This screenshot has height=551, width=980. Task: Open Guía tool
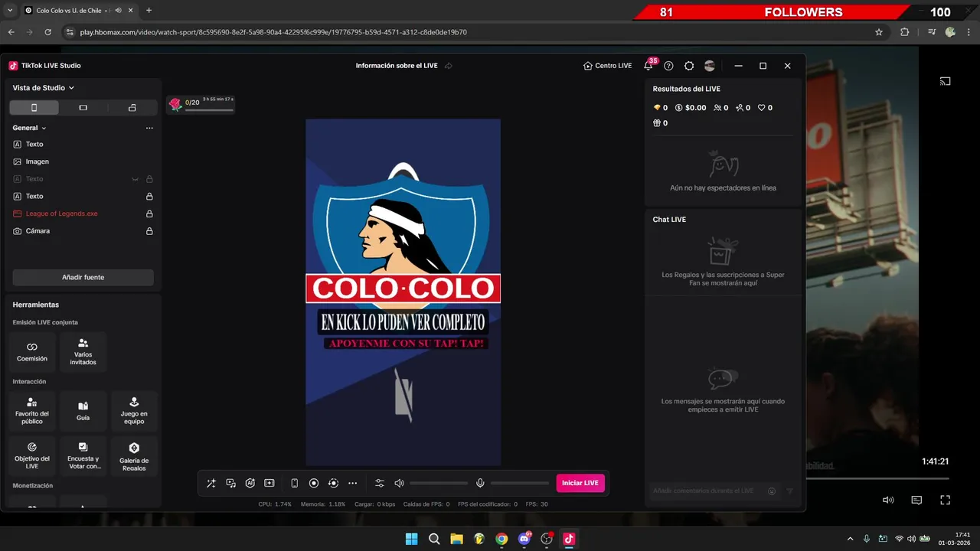pyautogui.click(x=83, y=411)
